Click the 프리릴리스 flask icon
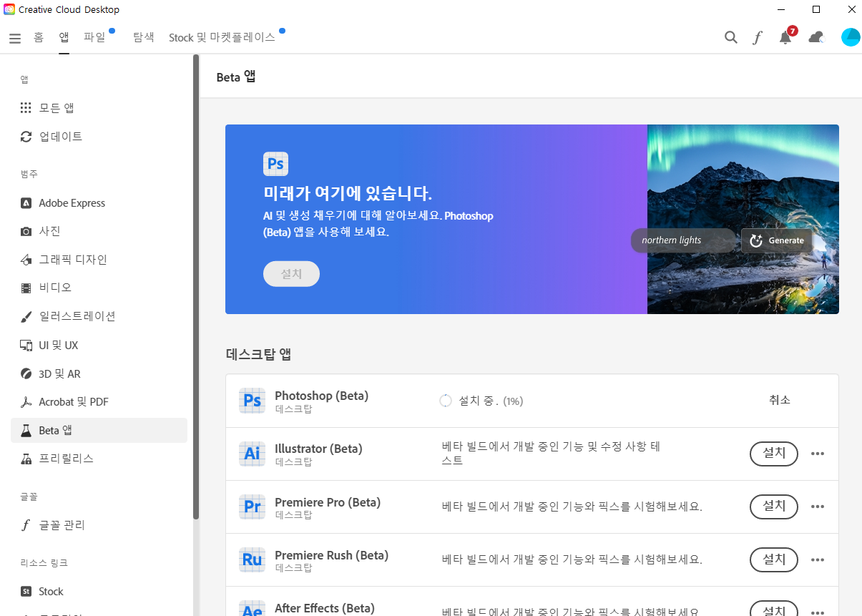This screenshot has height=616, width=862. [x=26, y=459]
